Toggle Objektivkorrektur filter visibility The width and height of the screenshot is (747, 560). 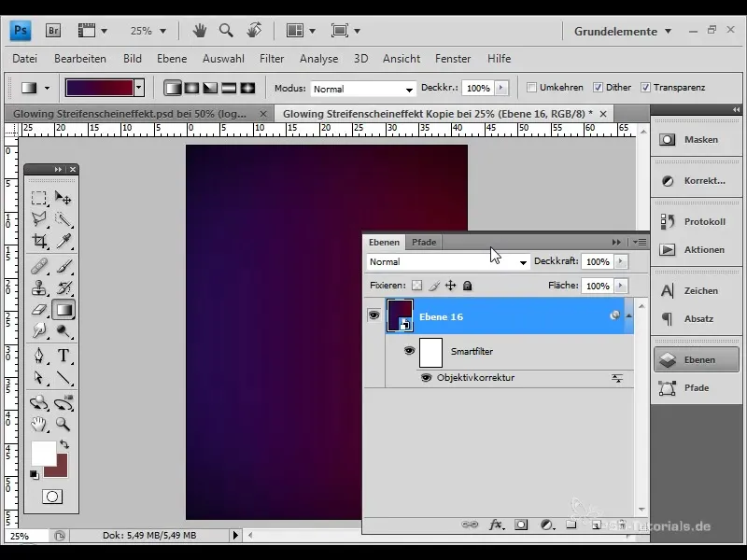(x=427, y=378)
